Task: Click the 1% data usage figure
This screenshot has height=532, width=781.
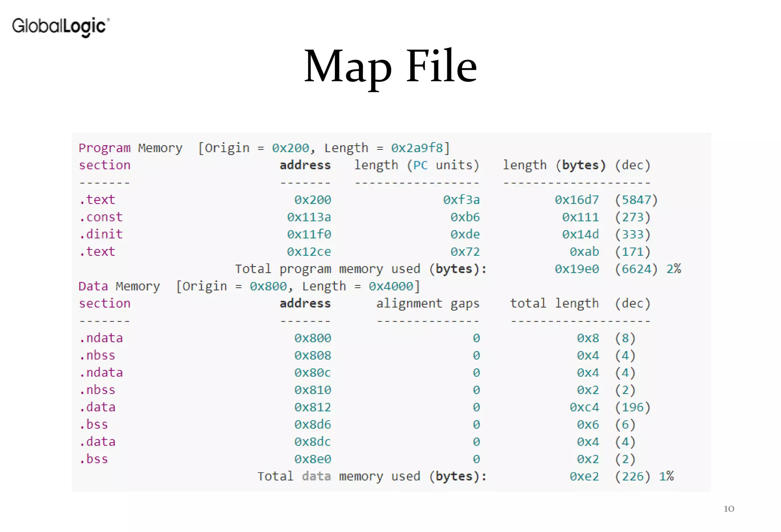Action: (666, 476)
